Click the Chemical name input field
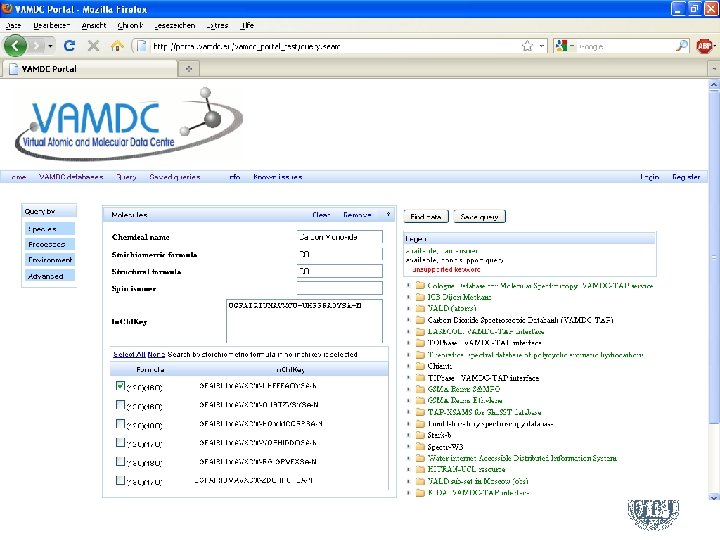This screenshot has width=720, height=540. pyautogui.click(x=340, y=237)
